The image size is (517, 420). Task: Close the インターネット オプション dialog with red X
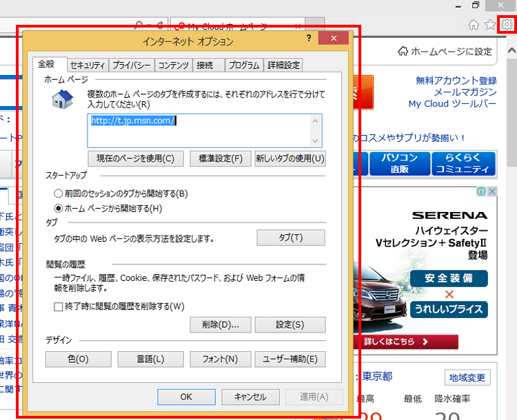(334, 39)
